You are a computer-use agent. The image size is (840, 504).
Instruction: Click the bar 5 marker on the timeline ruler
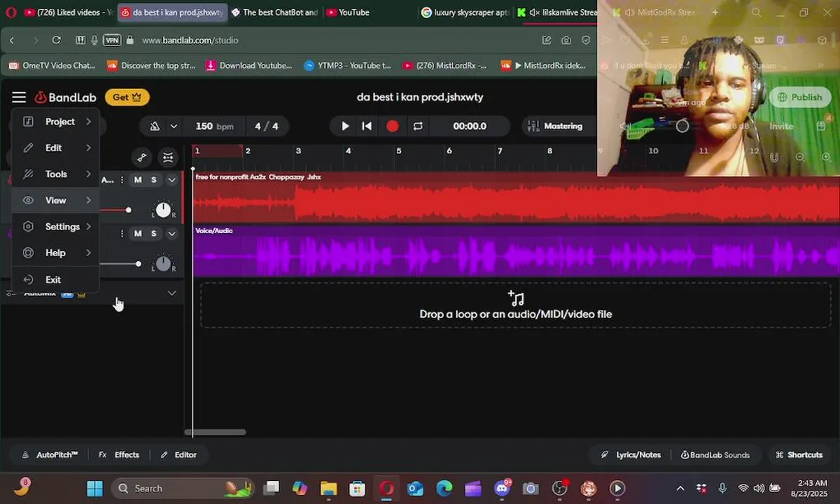pos(398,150)
